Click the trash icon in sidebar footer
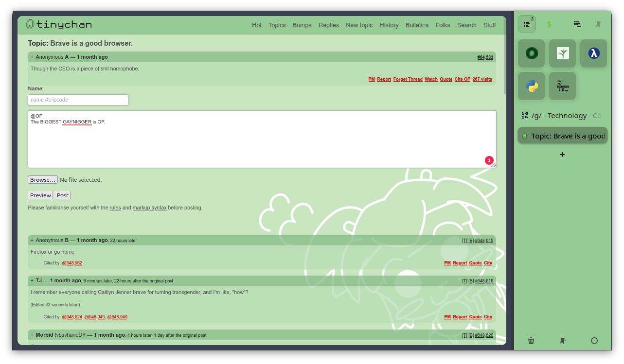Viewport: 624px width, 364px height. [x=531, y=341]
